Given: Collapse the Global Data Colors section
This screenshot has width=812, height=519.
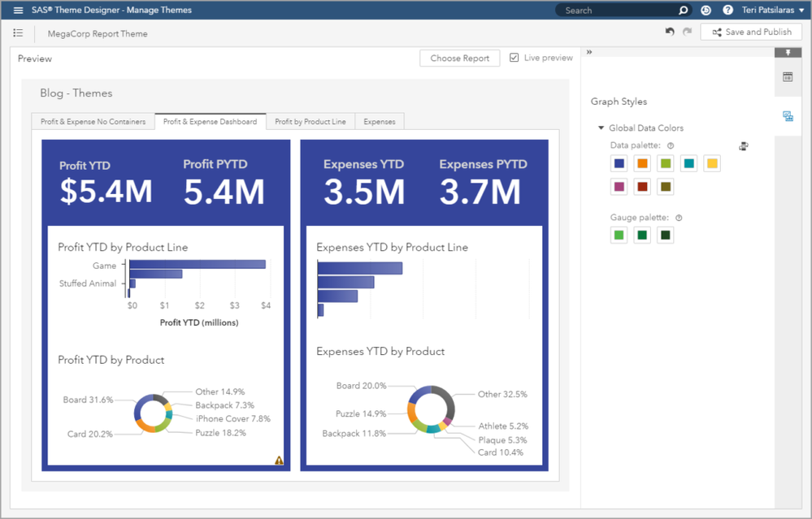Looking at the screenshot, I should (601, 128).
